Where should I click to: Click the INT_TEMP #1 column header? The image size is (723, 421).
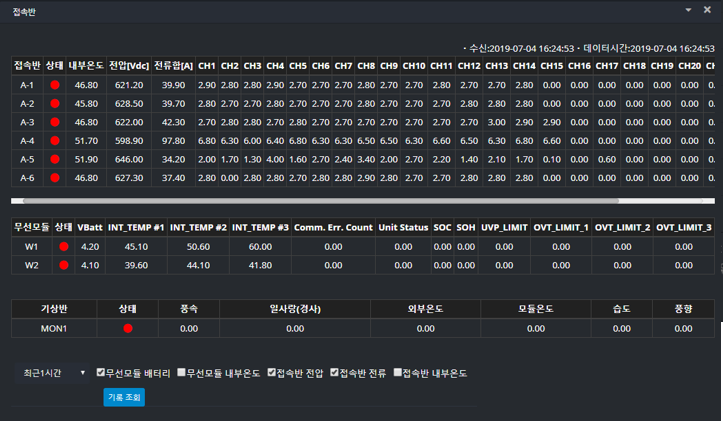(x=135, y=227)
